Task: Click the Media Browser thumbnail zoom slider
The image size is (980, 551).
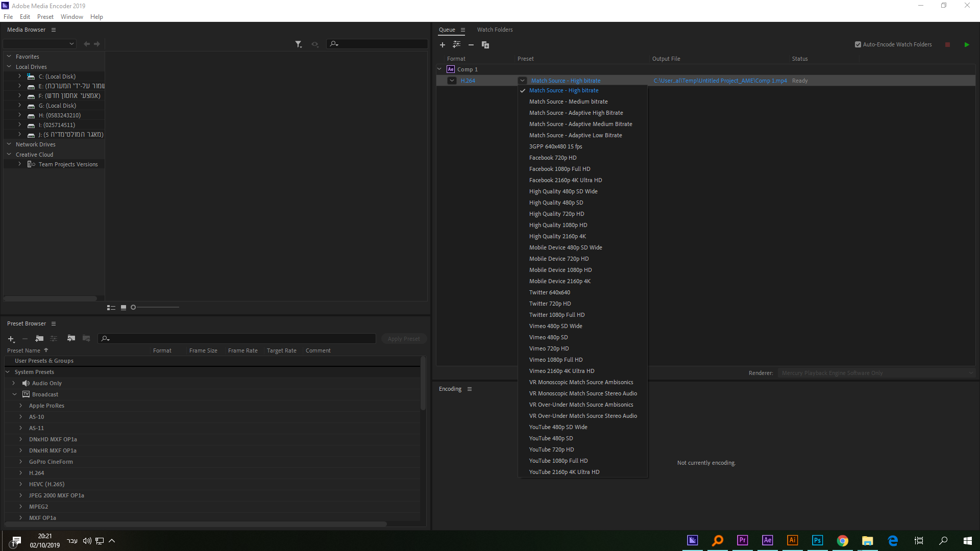Action: pyautogui.click(x=134, y=307)
